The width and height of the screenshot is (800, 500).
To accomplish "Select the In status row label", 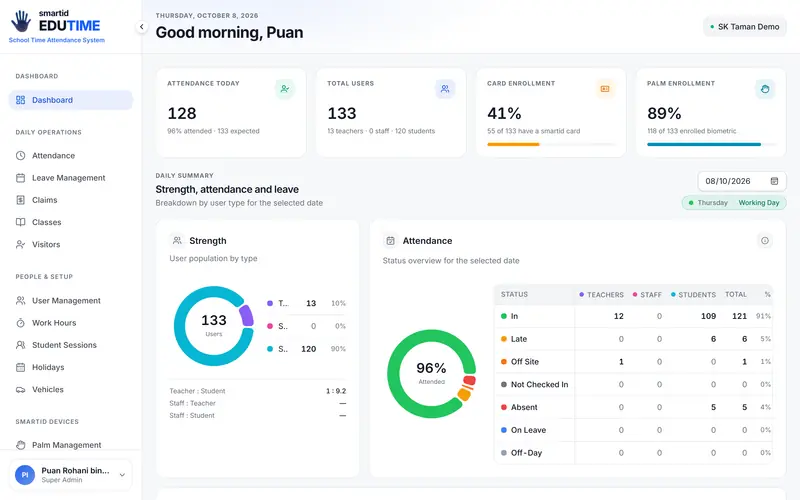I will coord(514,316).
